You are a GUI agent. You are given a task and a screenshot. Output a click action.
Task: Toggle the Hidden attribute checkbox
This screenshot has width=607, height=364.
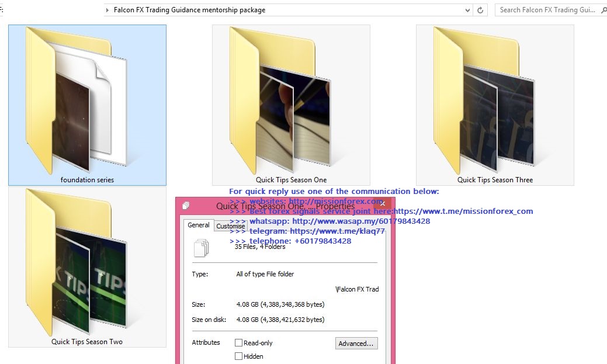coord(238,356)
